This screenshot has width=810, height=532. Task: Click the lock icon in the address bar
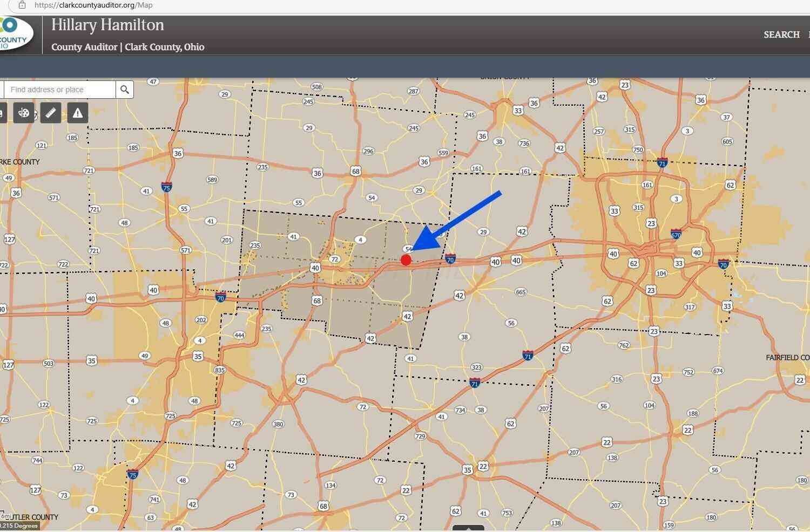click(22, 5)
